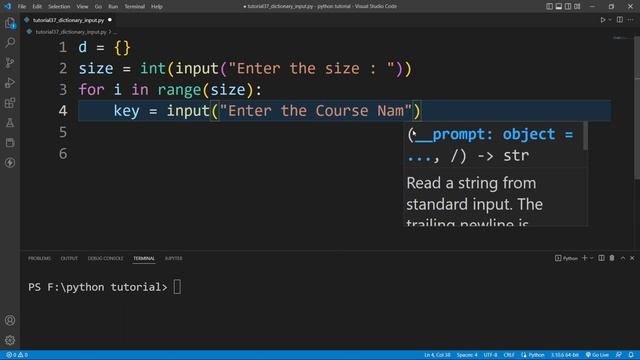Open the Source Control view
Image resolution: width=640 pixels, height=360 pixels.
pyautogui.click(x=10, y=62)
